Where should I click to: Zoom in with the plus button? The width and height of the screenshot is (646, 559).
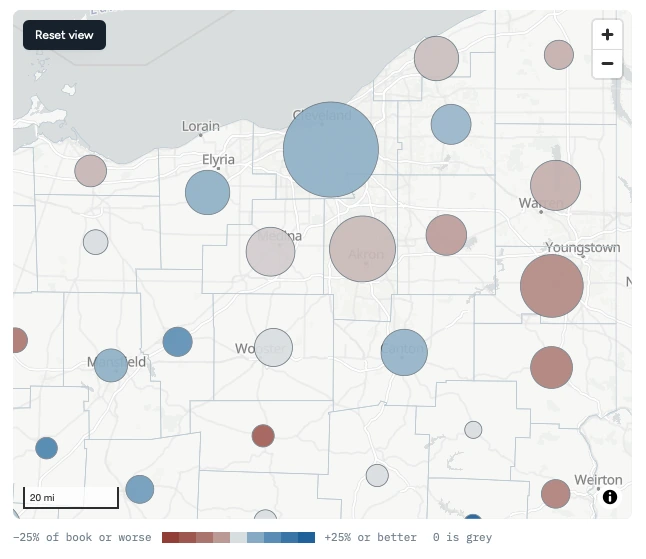[607, 35]
